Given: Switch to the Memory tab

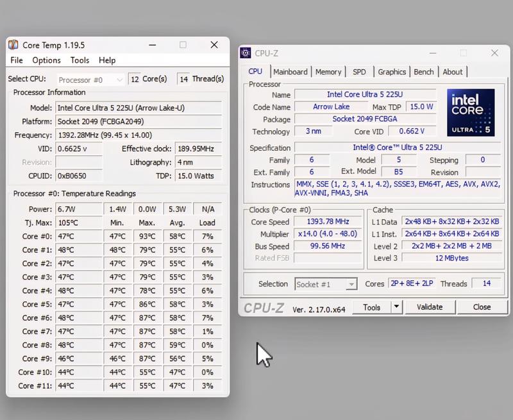Looking at the screenshot, I should pyautogui.click(x=328, y=72).
